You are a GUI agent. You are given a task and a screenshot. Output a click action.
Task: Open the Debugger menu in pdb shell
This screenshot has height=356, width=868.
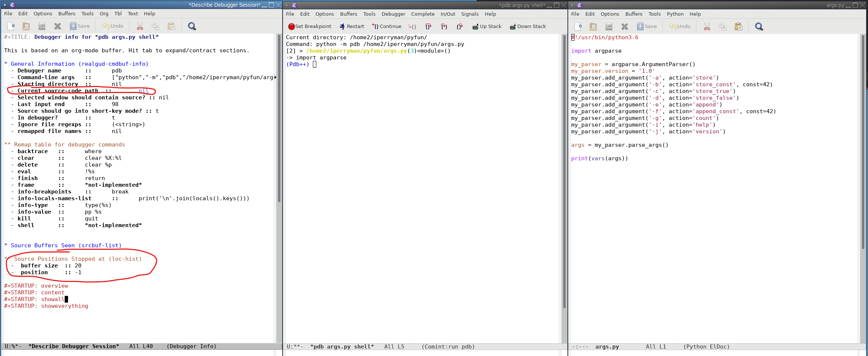click(393, 14)
